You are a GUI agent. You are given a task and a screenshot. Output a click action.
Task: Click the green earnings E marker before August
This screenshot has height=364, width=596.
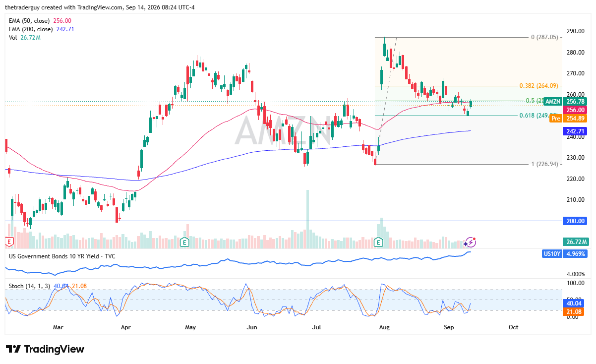point(379,242)
